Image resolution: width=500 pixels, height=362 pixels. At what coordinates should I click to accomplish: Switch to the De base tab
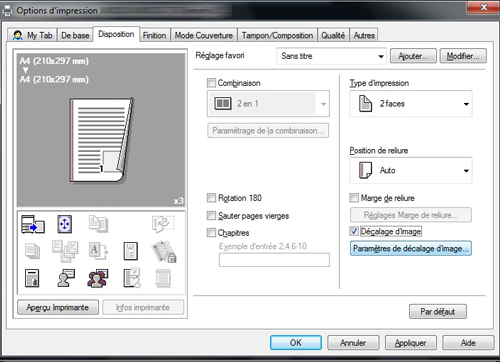[x=75, y=35]
